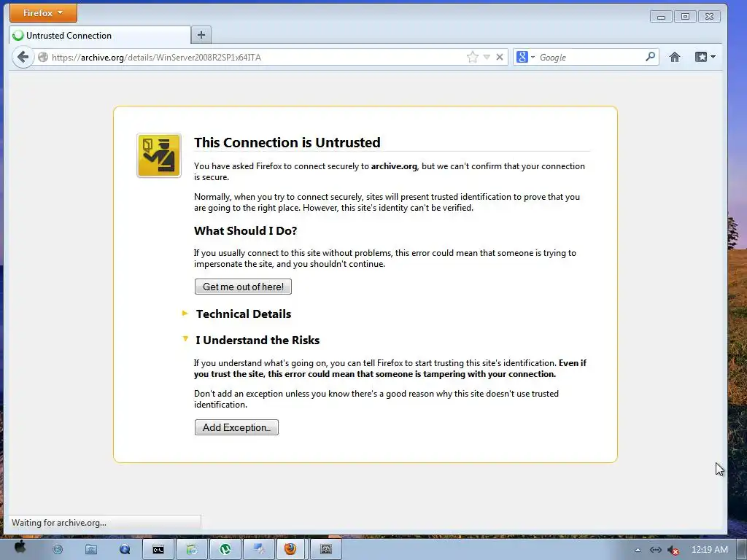The height and width of the screenshot is (560, 747).
Task: Stop loading the page with X
Action: (499, 57)
